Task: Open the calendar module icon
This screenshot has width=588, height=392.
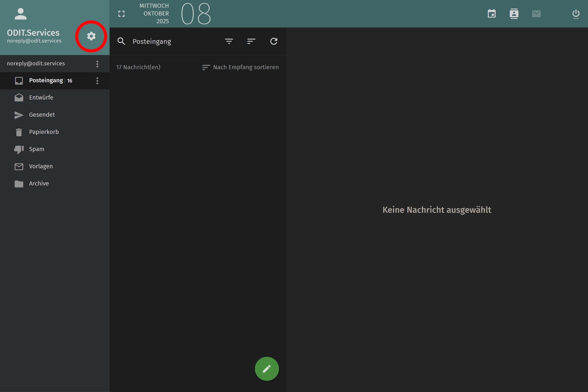Action: coord(492,14)
